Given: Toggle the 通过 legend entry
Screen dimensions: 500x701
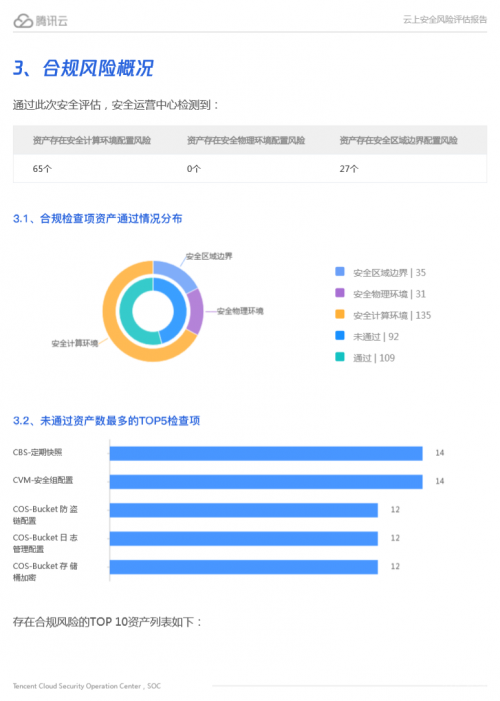Looking at the screenshot, I should point(365,358).
